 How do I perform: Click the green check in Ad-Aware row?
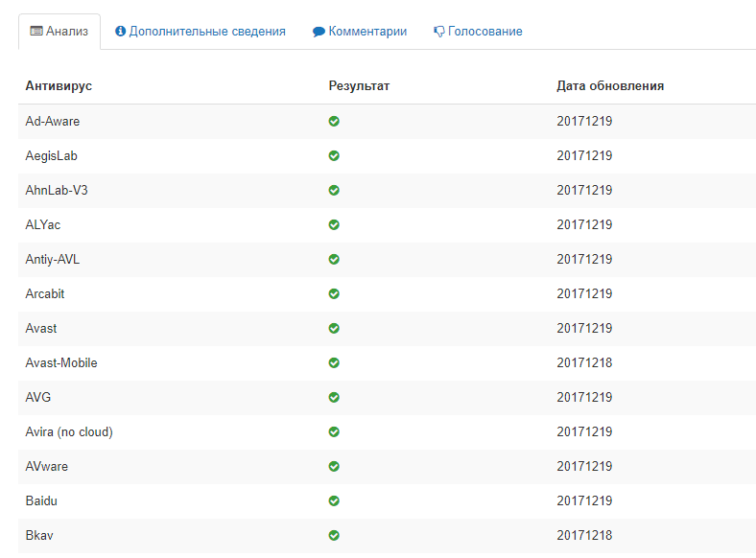[334, 121]
